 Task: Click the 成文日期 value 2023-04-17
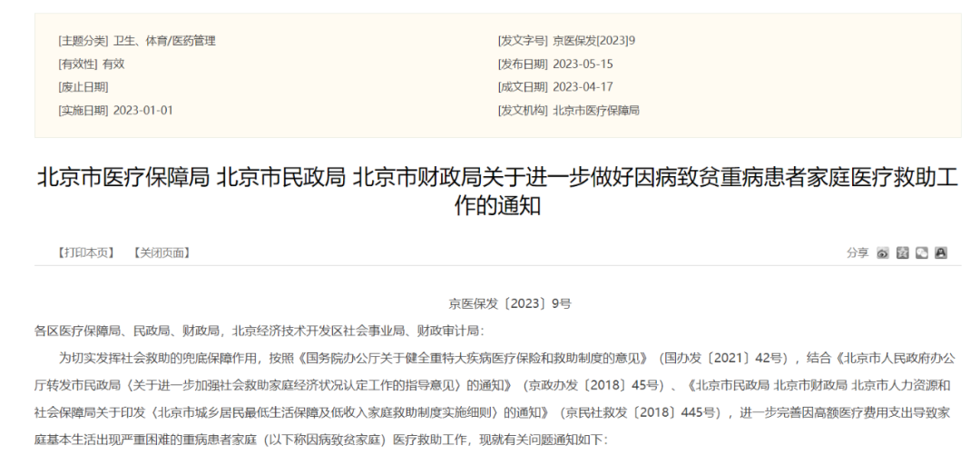583,87
